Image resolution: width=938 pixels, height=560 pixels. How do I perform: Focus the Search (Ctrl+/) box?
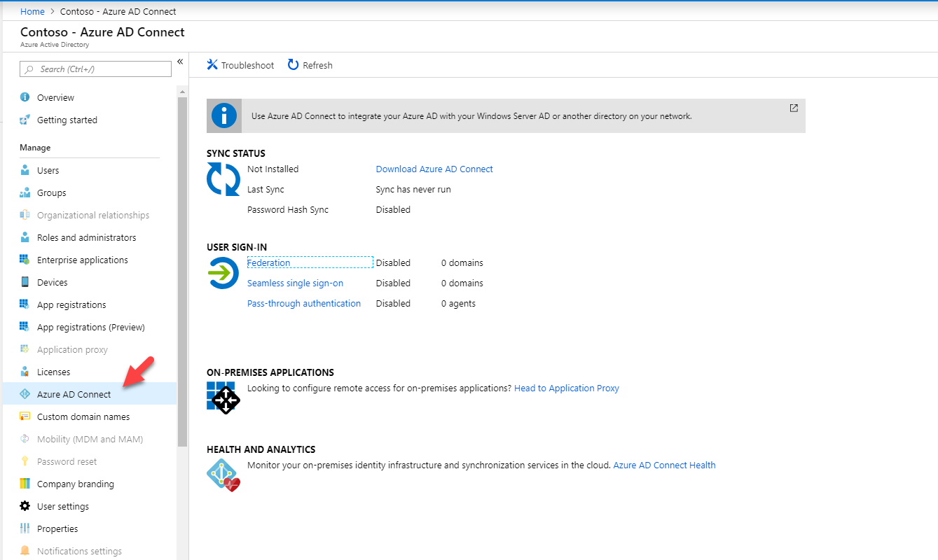95,69
